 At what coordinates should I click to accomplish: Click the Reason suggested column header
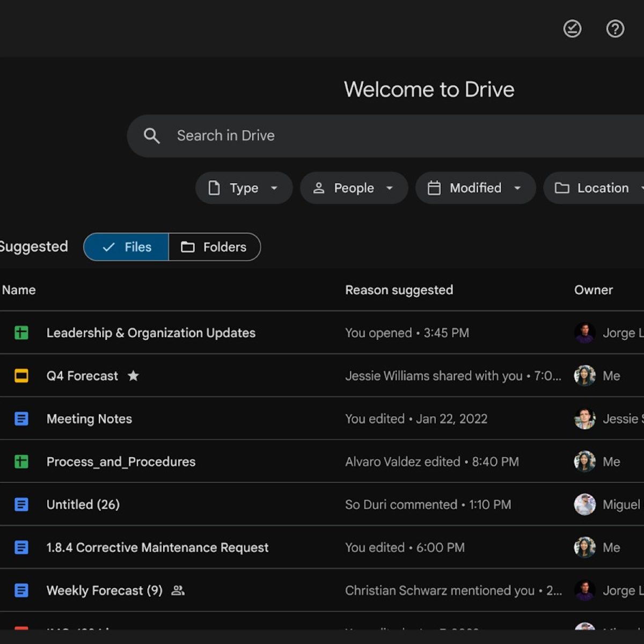(x=399, y=290)
